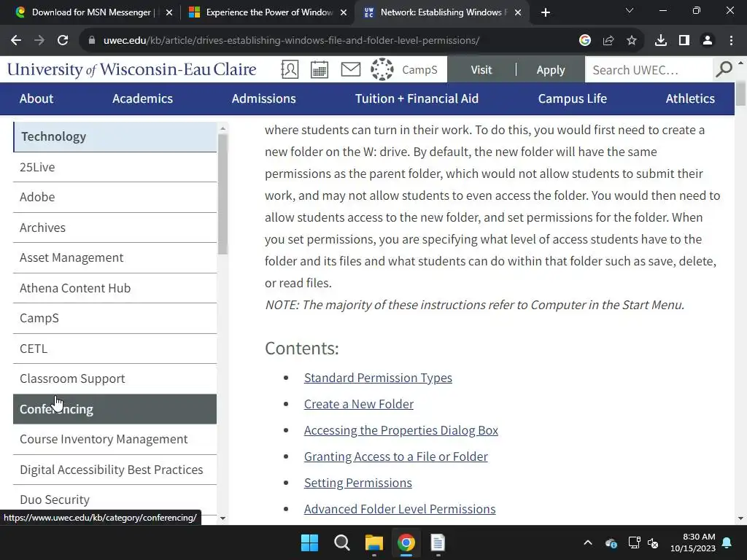Open Adobe category in sidebar
The image size is (747, 560).
(115, 197)
